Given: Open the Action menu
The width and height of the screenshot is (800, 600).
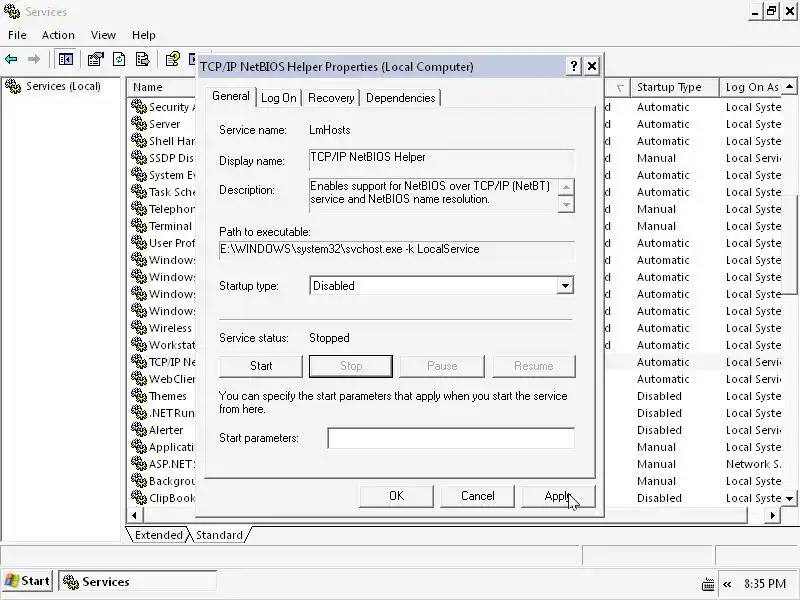Looking at the screenshot, I should (58, 35).
